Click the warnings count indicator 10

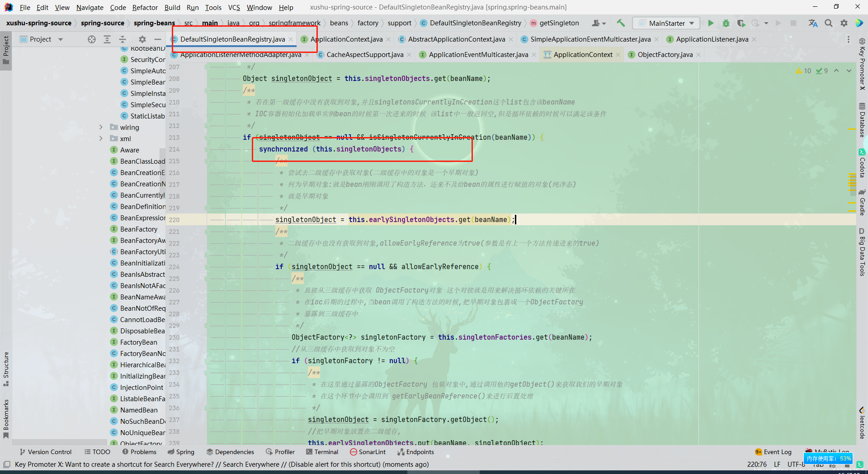tap(803, 71)
